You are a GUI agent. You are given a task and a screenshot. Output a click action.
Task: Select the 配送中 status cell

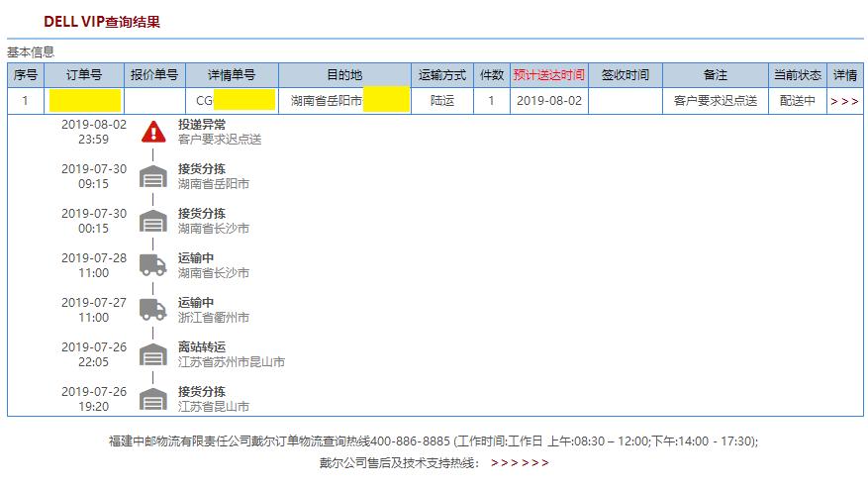tap(797, 101)
